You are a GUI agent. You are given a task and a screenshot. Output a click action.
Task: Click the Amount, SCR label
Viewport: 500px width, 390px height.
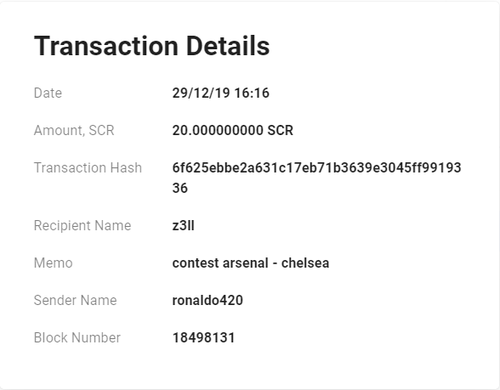coord(74,130)
